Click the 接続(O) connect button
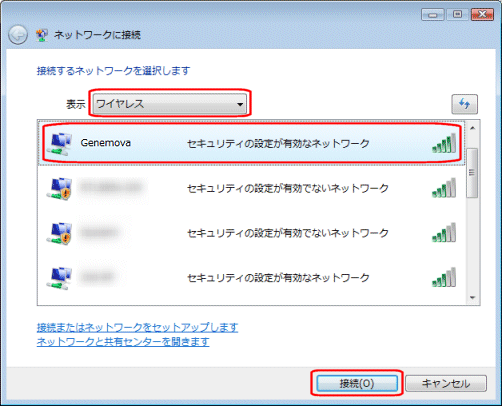This screenshot has height=406, width=502. [357, 383]
